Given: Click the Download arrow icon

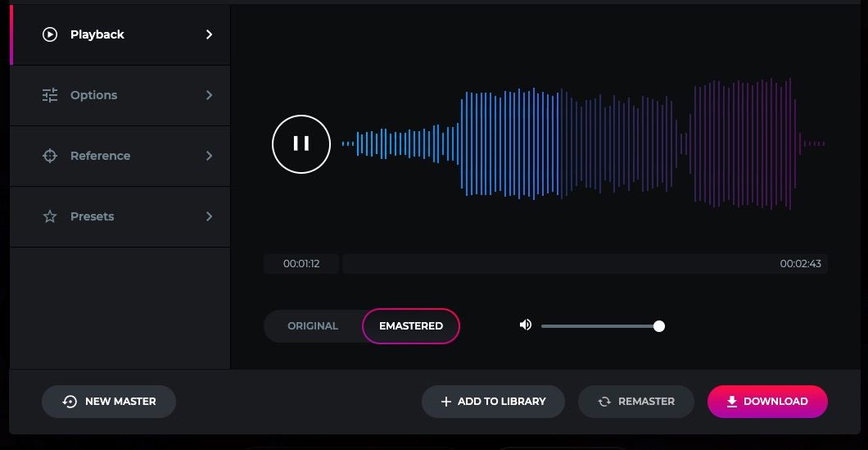Looking at the screenshot, I should pyautogui.click(x=732, y=402).
